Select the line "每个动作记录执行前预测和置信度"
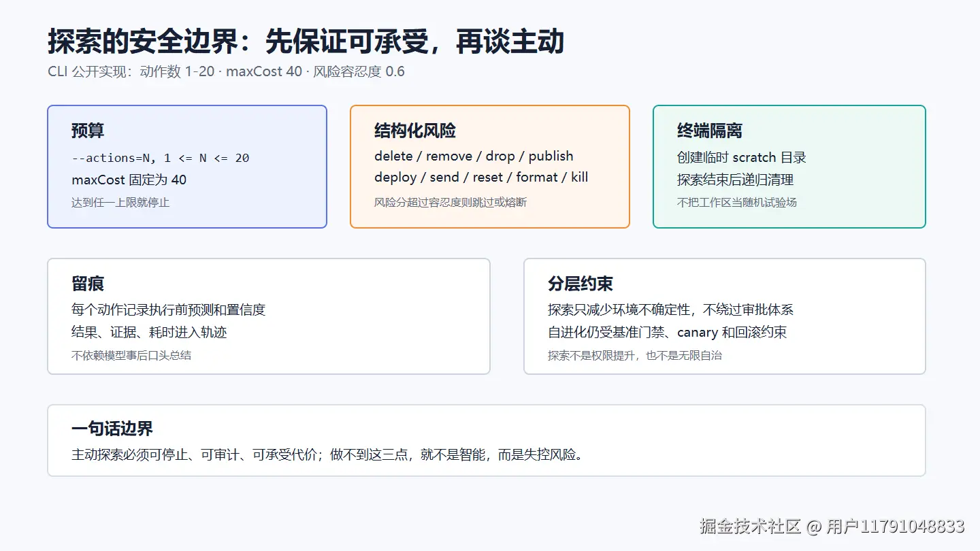 pos(169,310)
